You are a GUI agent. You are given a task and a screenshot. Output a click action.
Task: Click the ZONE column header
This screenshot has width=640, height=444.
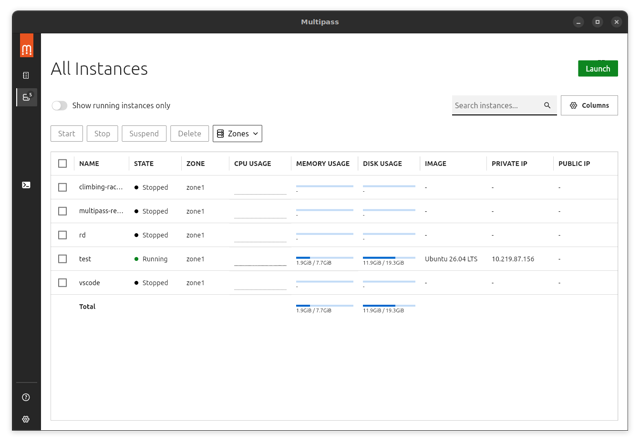pos(196,164)
